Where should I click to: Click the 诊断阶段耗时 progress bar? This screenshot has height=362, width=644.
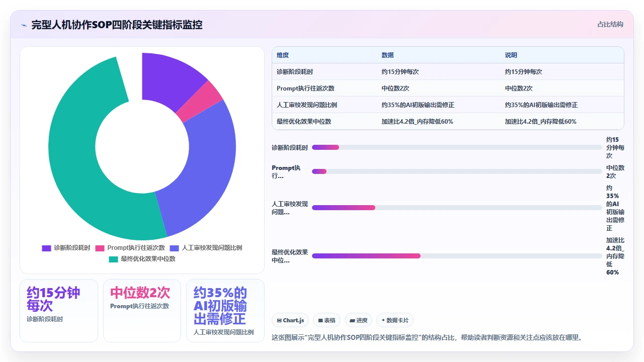click(457, 147)
